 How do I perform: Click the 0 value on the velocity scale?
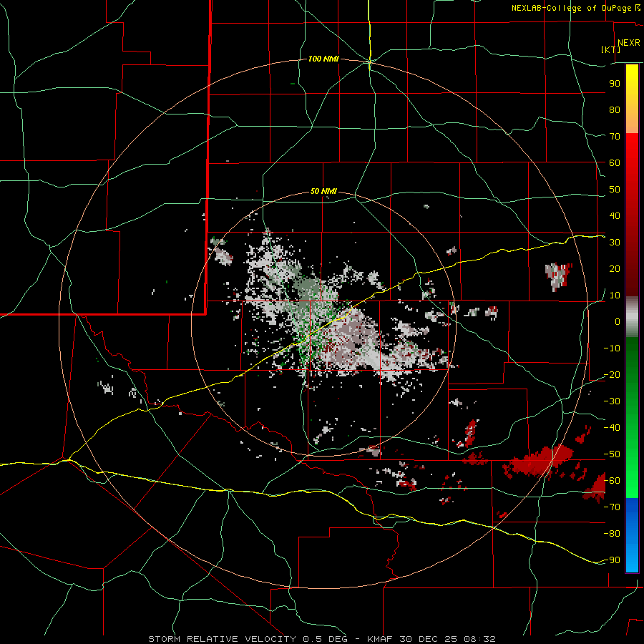coord(618,321)
